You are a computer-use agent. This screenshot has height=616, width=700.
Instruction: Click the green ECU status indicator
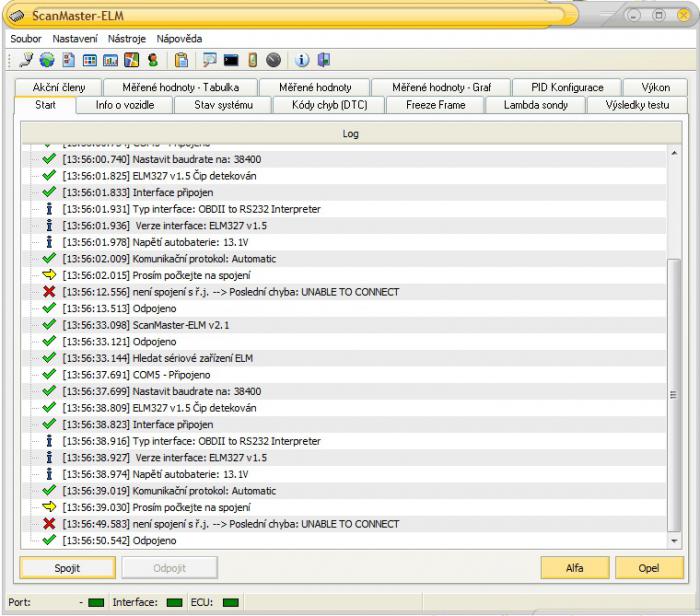pos(231,602)
